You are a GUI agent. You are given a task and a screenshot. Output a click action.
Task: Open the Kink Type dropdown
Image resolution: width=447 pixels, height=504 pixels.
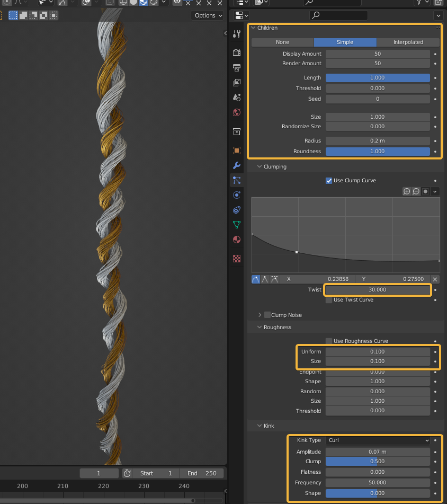pyautogui.click(x=378, y=440)
